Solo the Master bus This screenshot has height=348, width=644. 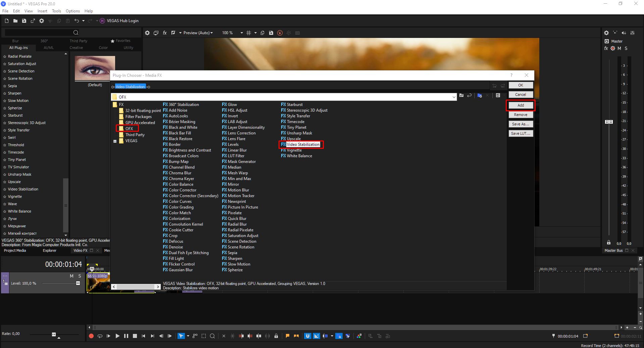(x=626, y=48)
